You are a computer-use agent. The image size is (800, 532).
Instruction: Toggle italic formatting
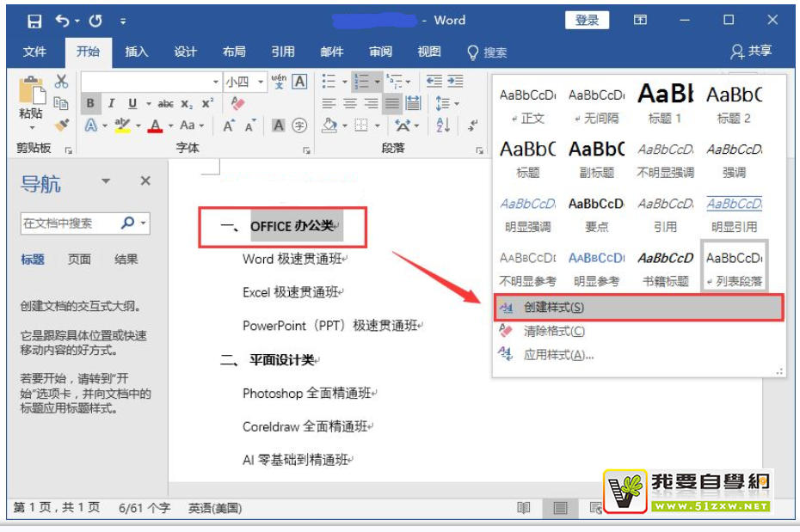coord(111,104)
